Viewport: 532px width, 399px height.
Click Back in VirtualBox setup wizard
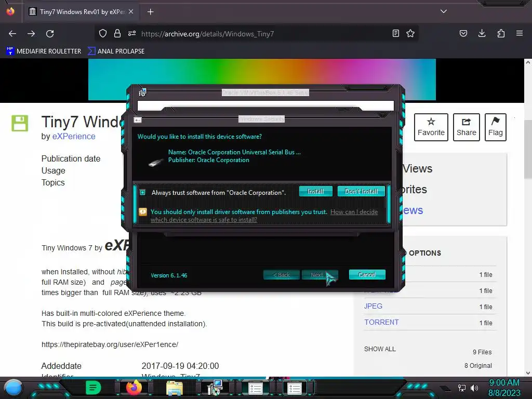click(x=281, y=275)
